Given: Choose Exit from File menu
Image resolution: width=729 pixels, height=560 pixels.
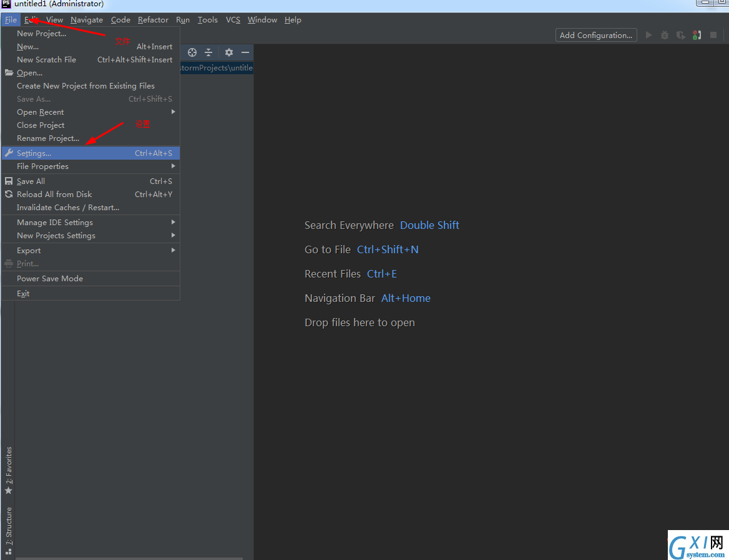Looking at the screenshot, I should click(x=91, y=294).
